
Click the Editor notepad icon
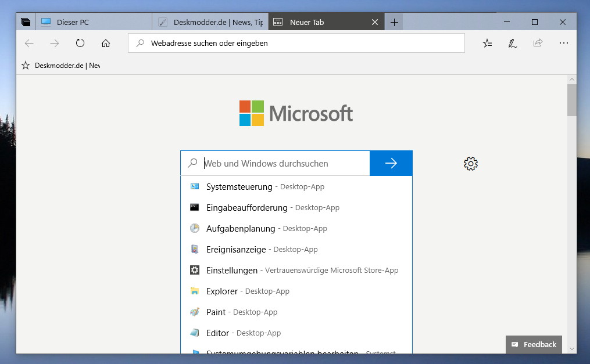click(x=195, y=333)
